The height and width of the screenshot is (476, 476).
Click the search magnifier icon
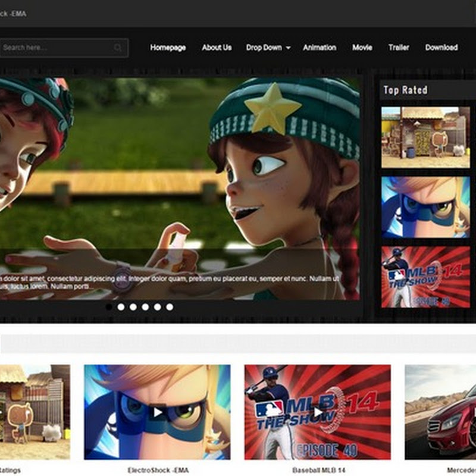[117, 48]
